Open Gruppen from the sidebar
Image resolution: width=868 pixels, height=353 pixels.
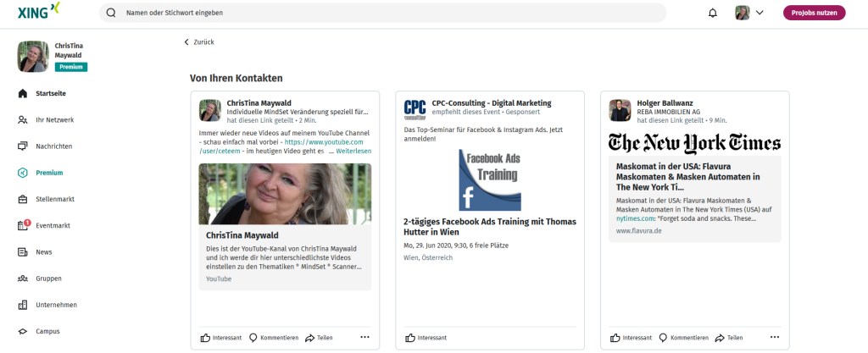click(x=48, y=279)
